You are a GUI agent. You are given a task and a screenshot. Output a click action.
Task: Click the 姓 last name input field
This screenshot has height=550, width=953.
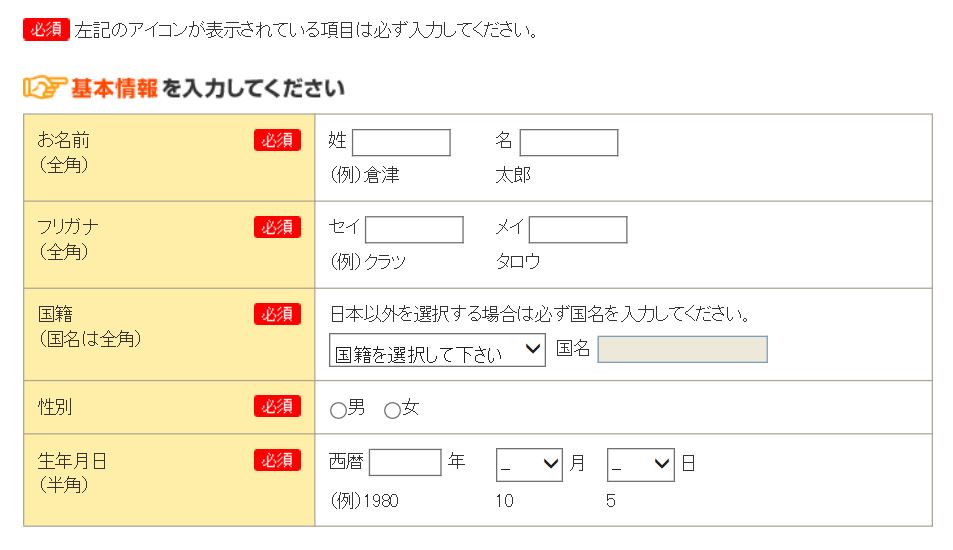[x=401, y=143]
